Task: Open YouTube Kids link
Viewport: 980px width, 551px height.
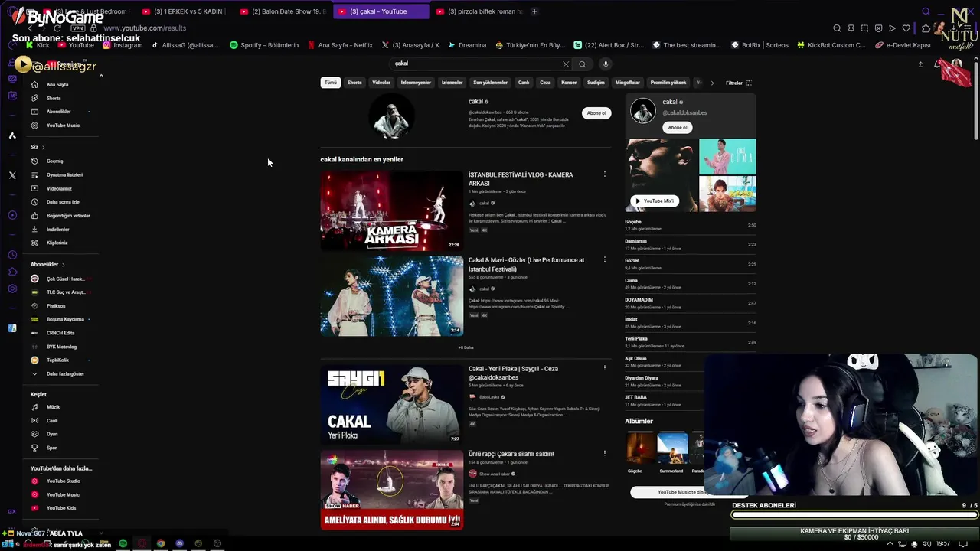Action: 60,508
